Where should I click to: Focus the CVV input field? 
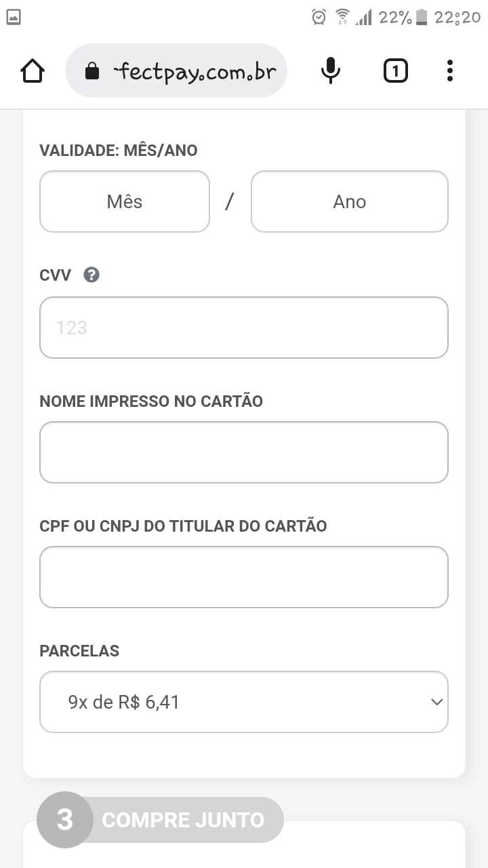(x=244, y=328)
